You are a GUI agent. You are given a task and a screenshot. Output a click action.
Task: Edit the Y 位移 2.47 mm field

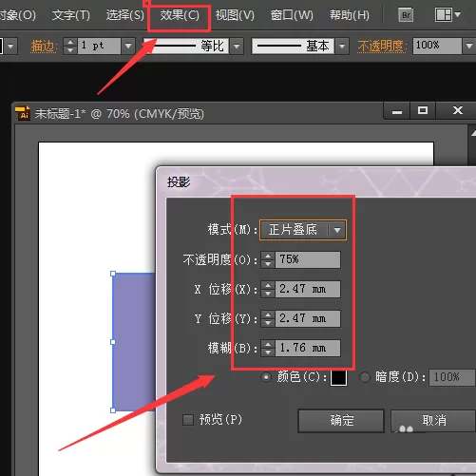tap(308, 318)
